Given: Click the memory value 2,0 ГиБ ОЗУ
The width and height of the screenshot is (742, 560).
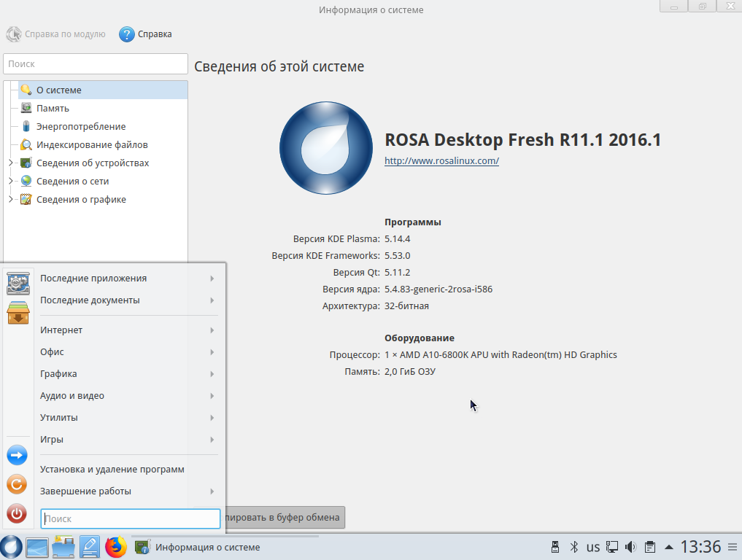Looking at the screenshot, I should tap(410, 372).
